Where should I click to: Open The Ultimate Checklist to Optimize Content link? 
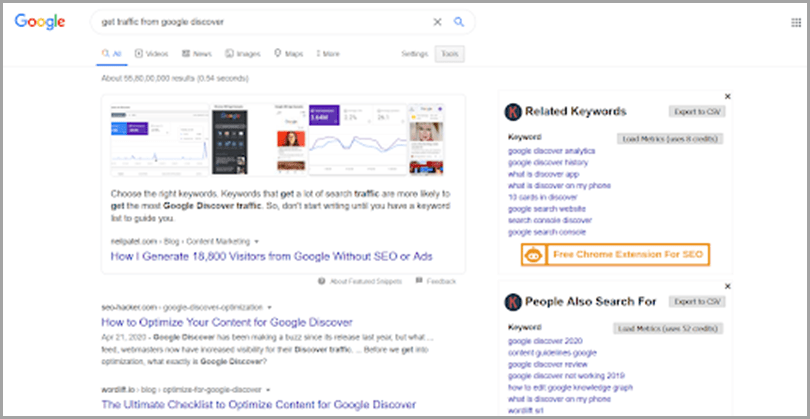point(258,404)
